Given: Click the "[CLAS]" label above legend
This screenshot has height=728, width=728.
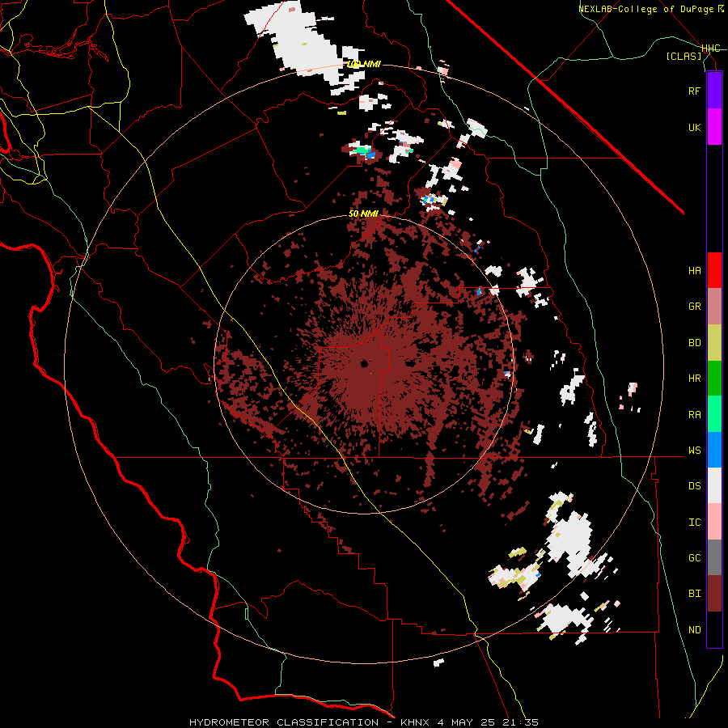Looking at the screenshot, I should point(684,57).
